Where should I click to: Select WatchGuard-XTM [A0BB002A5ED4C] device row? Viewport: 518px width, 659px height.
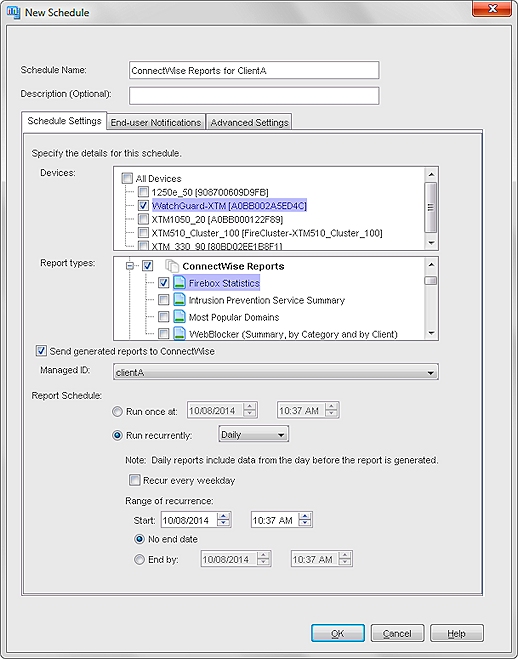[229, 206]
